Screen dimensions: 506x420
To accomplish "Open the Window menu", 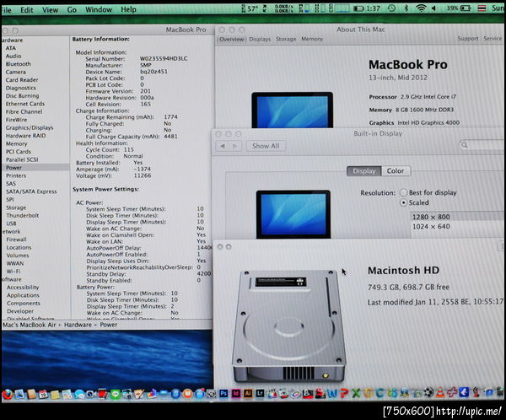I will pos(99,9).
